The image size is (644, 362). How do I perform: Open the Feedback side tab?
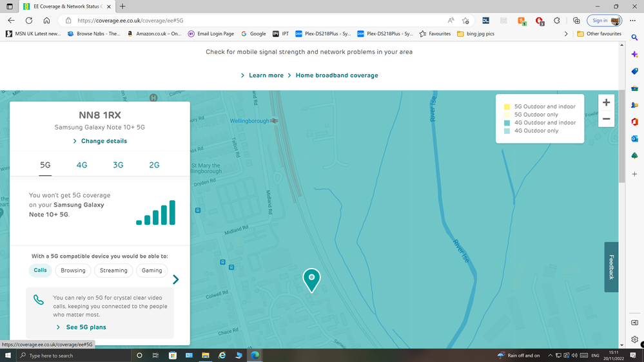tap(611, 267)
